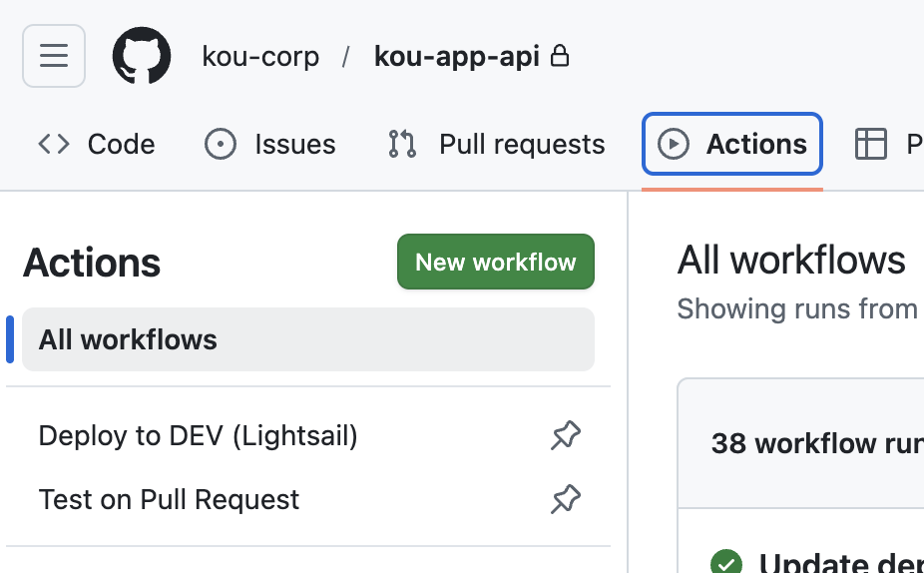Click the Actions sidebar heading
The width and height of the screenshot is (924, 573).
pyautogui.click(x=92, y=263)
